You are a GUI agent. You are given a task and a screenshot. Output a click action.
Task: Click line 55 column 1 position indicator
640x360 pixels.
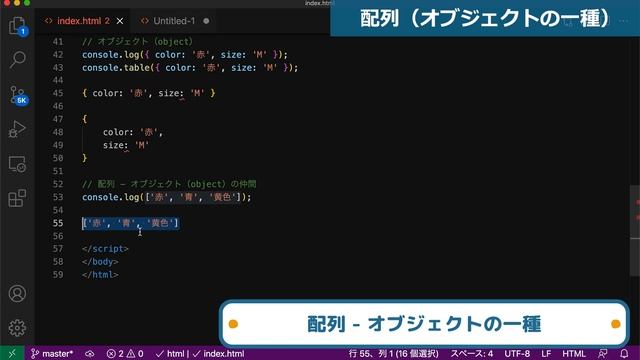[x=393, y=353]
